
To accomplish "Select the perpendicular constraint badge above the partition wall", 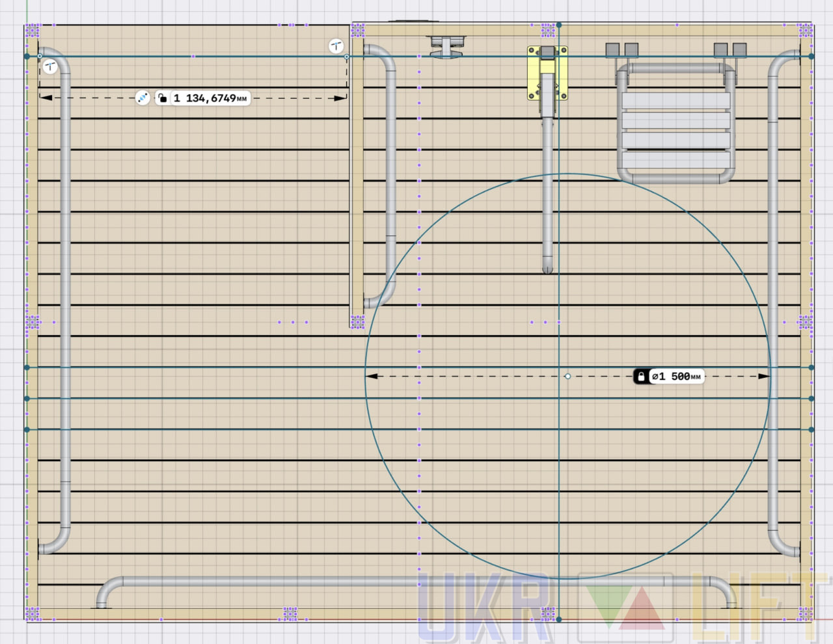I will click(x=336, y=46).
